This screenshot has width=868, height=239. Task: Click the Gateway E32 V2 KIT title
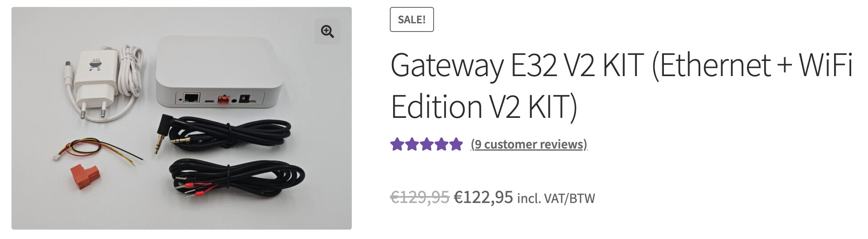tap(621, 86)
